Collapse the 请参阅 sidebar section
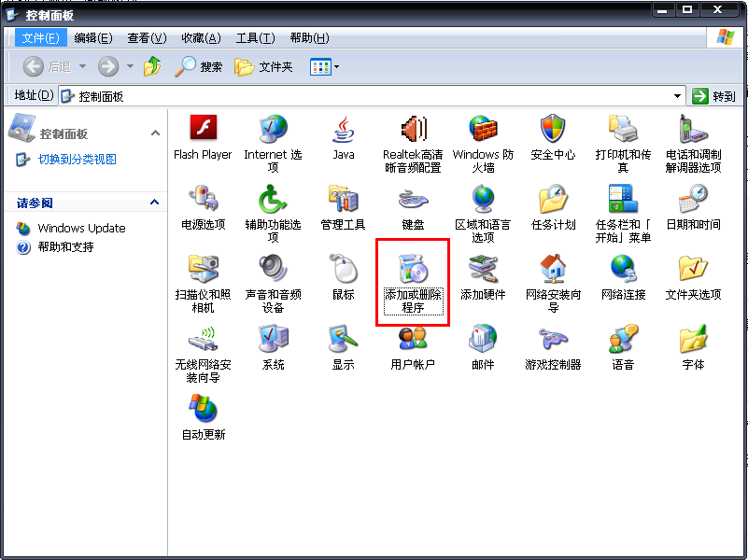Image resolution: width=748 pixels, height=560 pixels. [x=155, y=203]
